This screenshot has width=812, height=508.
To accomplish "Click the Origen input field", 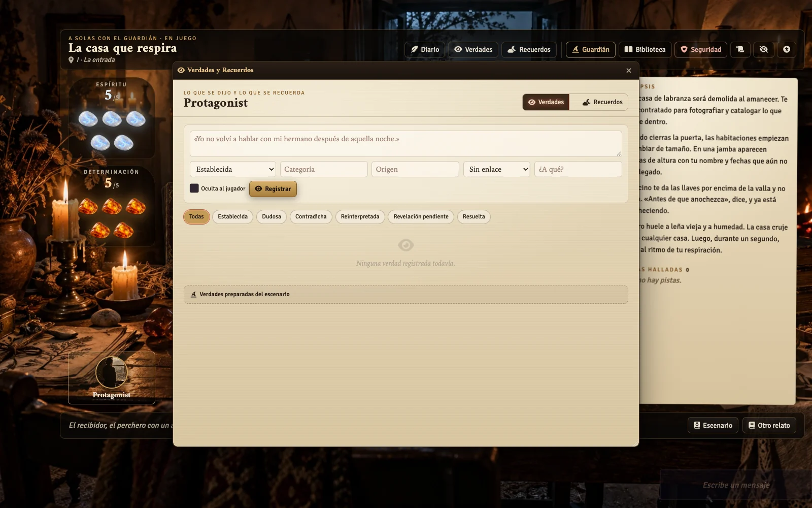I will [x=415, y=169].
